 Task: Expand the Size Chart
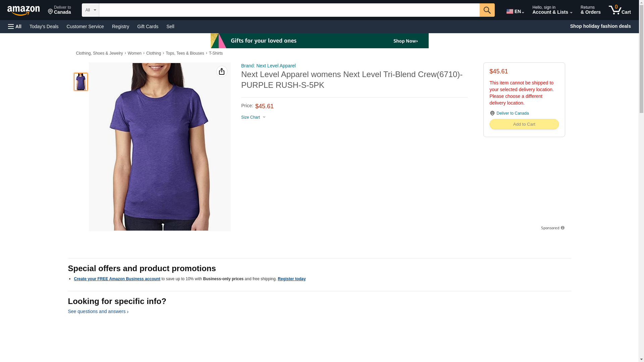pos(254,117)
